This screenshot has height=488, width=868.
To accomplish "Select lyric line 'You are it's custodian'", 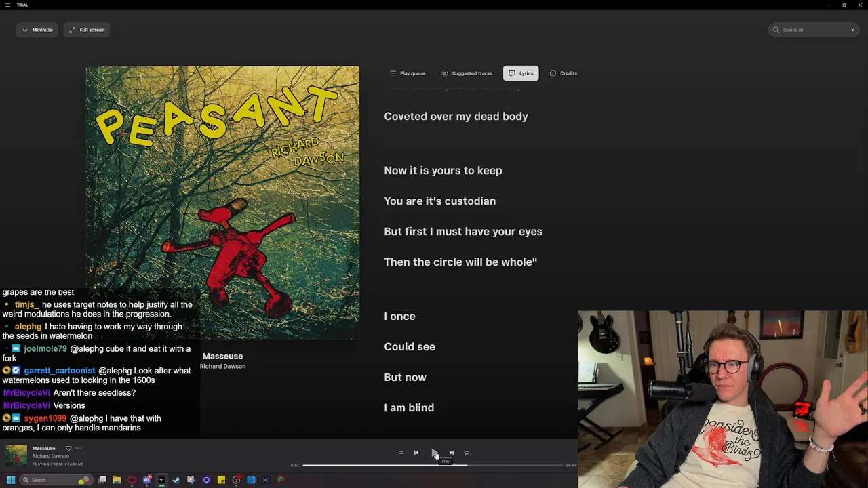I will pyautogui.click(x=439, y=201).
